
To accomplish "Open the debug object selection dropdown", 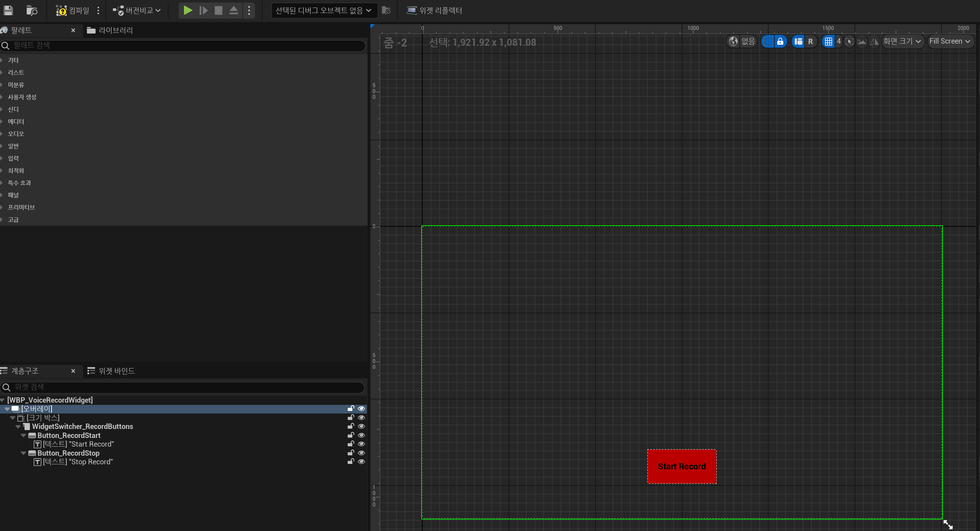I will pos(324,10).
